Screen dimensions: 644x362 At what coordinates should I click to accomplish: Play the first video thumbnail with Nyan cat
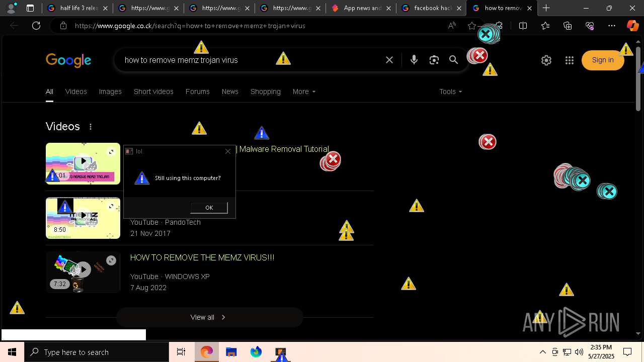[83, 163]
